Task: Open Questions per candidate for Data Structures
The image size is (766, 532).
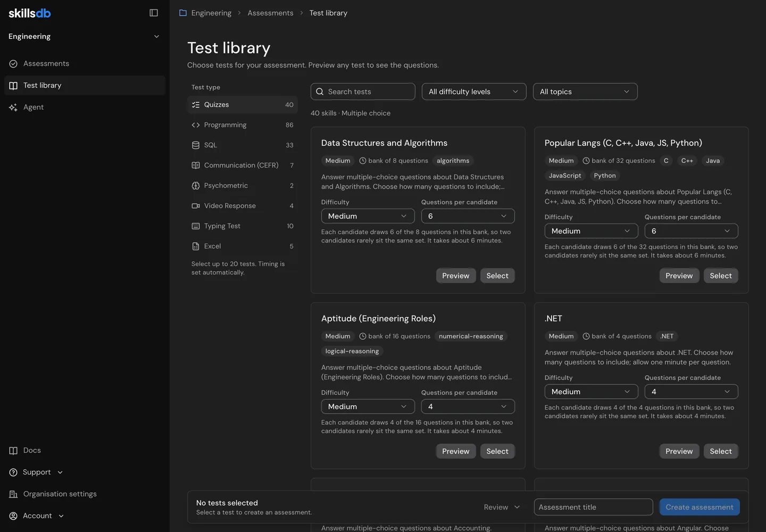Action: pos(468,216)
